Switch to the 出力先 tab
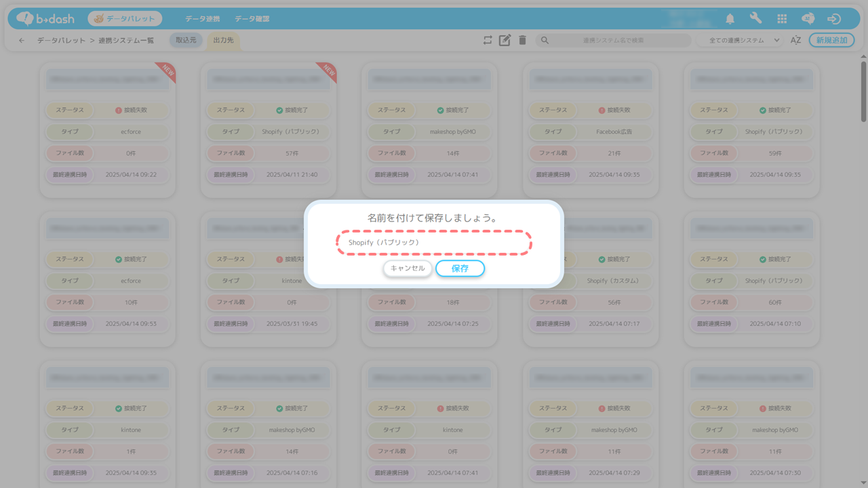This screenshot has width=868, height=488. 223,41
